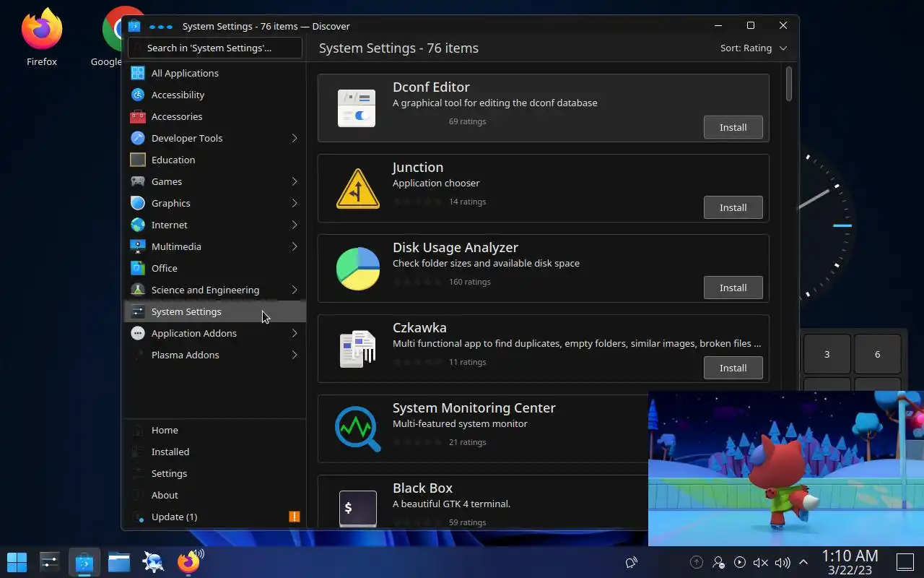Image resolution: width=924 pixels, height=578 pixels.
Task: Open the Installed applications page
Action: 215,452
